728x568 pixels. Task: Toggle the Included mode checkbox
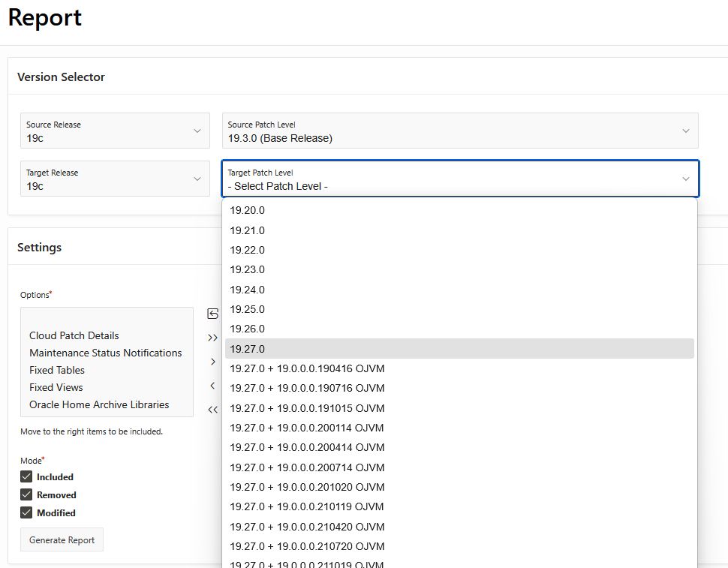point(26,476)
